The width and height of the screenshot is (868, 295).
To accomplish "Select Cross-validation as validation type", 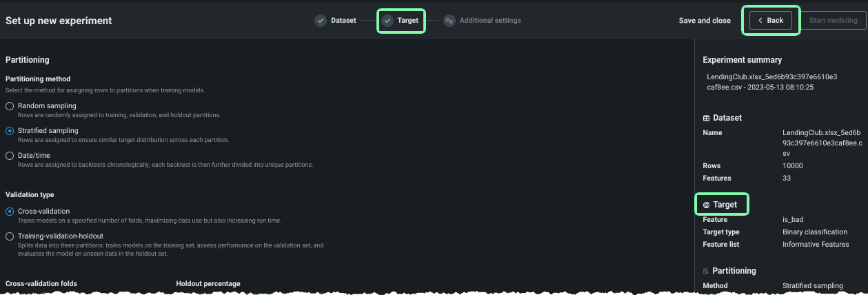I will tap(10, 212).
